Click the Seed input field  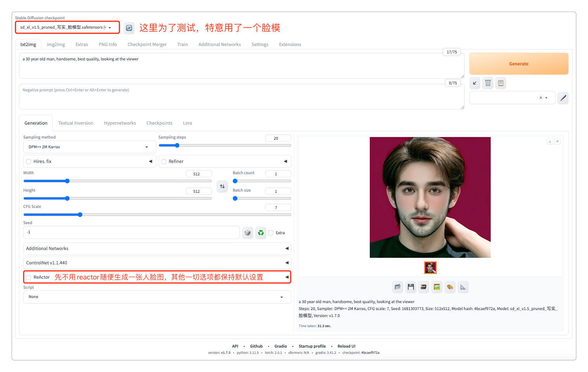pyautogui.click(x=131, y=232)
